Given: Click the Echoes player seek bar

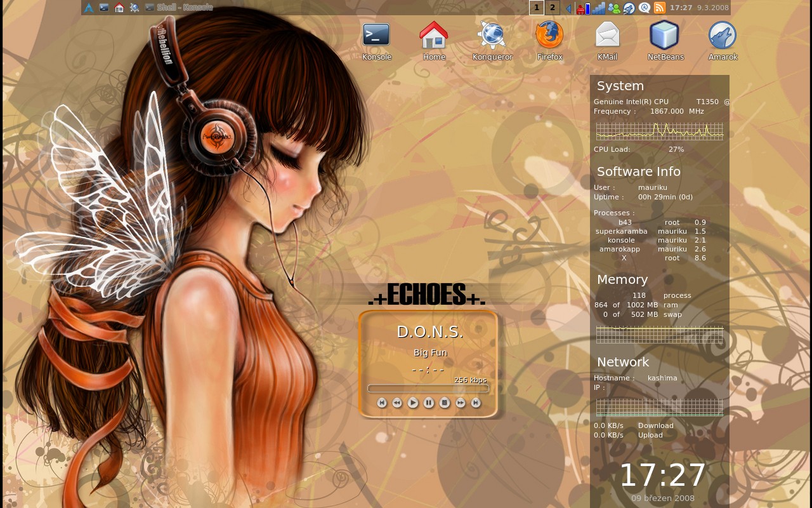Looking at the screenshot, I should pos(428,388).
